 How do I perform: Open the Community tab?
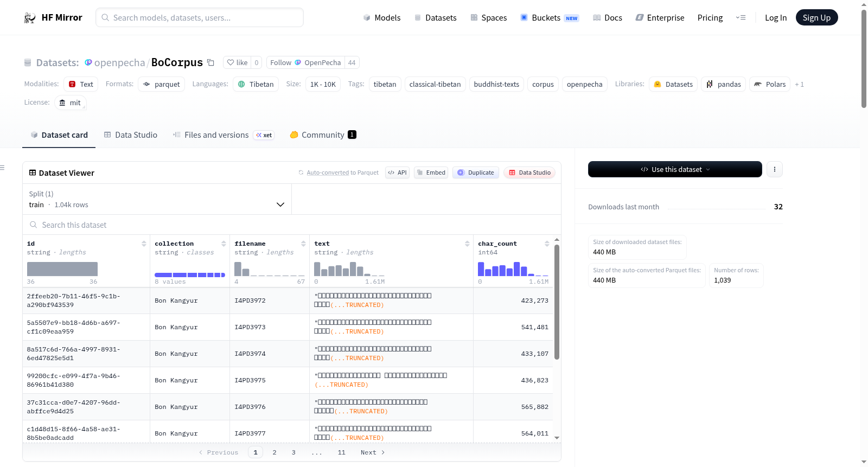click(323, 135)
